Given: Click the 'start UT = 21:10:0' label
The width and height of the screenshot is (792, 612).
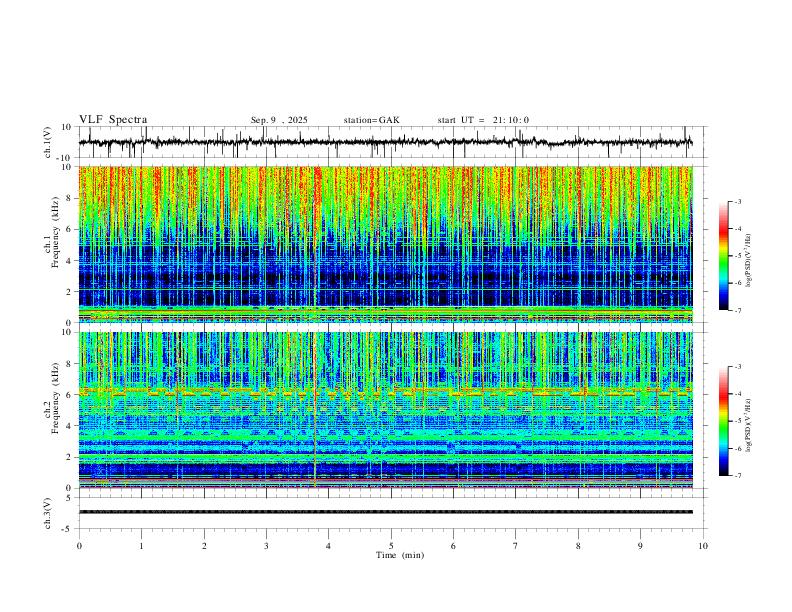Looking at the screenshot, I should 483,120.
